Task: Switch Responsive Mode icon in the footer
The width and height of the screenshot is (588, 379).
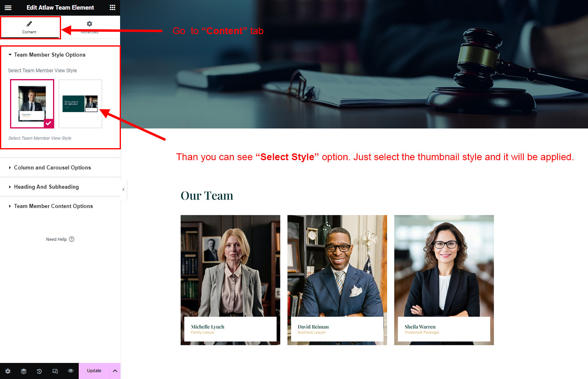Action: point(55,371)
